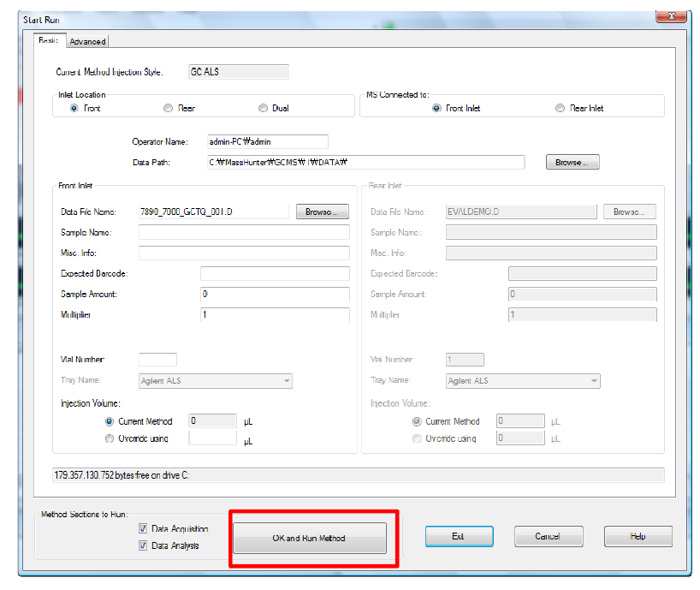Browse for the Data Path folder
This screenshot has height=590, width=700.
click(572, 162)
